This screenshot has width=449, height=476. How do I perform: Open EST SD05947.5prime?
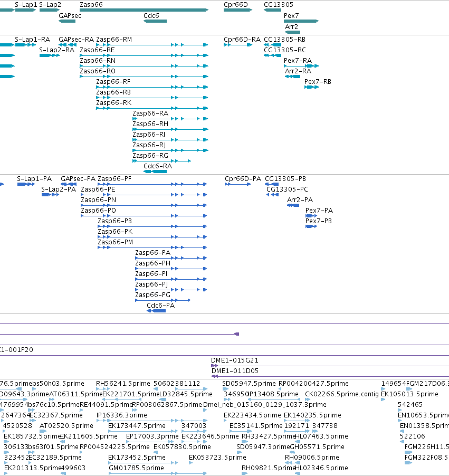click(x=249, y=384)
